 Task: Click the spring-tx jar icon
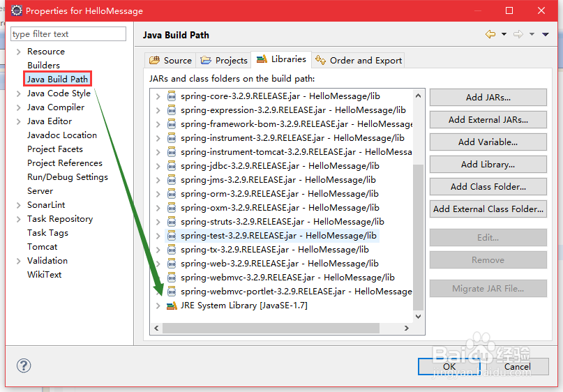(x=172, y=250)
